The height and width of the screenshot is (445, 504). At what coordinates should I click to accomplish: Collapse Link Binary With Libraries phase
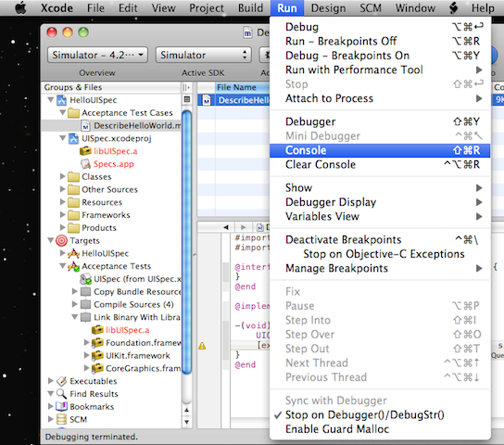pos(75,317)
